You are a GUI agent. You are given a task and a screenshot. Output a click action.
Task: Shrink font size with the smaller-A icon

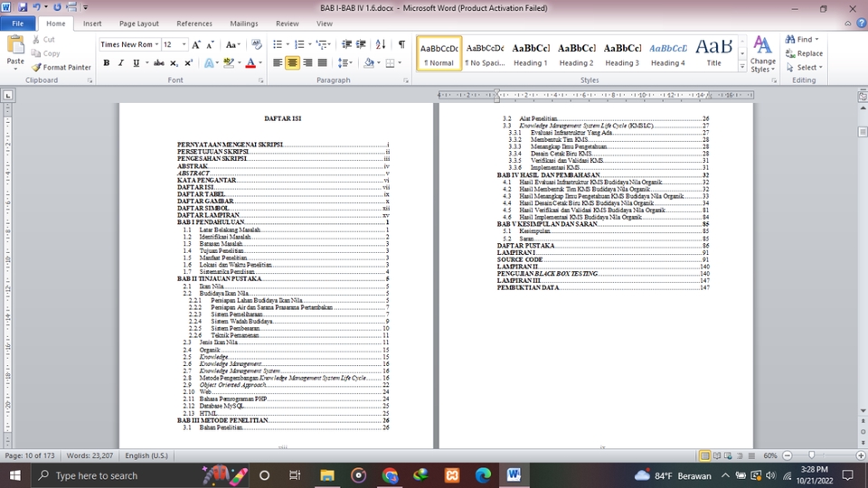point(211,44)
